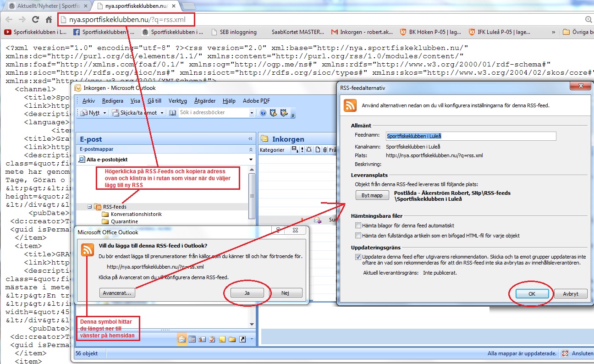The image size is (594, 364).
Task: Decline adding RSS feed with Nej
Action: pos(286,292)
